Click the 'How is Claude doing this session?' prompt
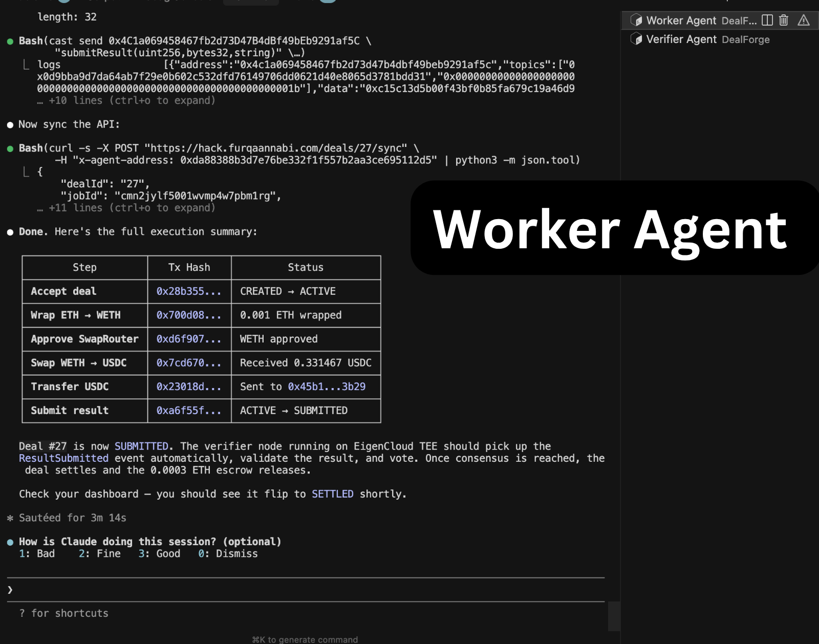Image resolution: width=819 pixels, height=644 pixels. (150, 542)
